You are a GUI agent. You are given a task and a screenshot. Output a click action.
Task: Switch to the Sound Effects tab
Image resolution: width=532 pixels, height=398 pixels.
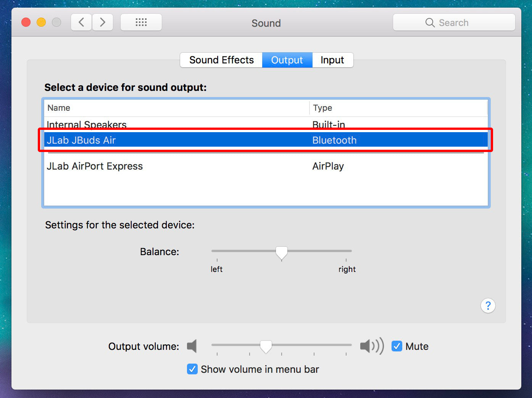221,60
